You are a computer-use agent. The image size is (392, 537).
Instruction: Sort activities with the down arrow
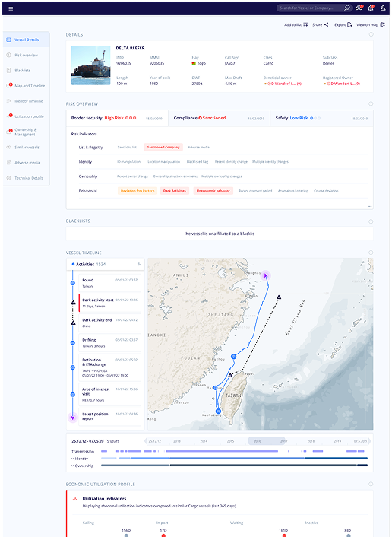pos(139,265)
